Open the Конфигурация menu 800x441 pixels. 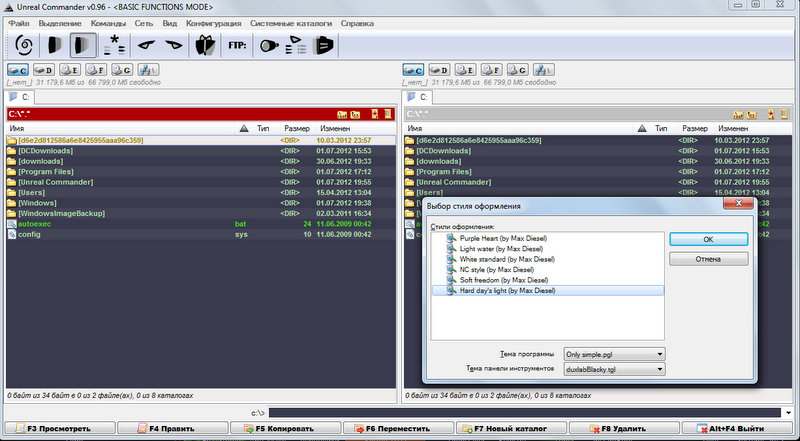coord(213,23)
